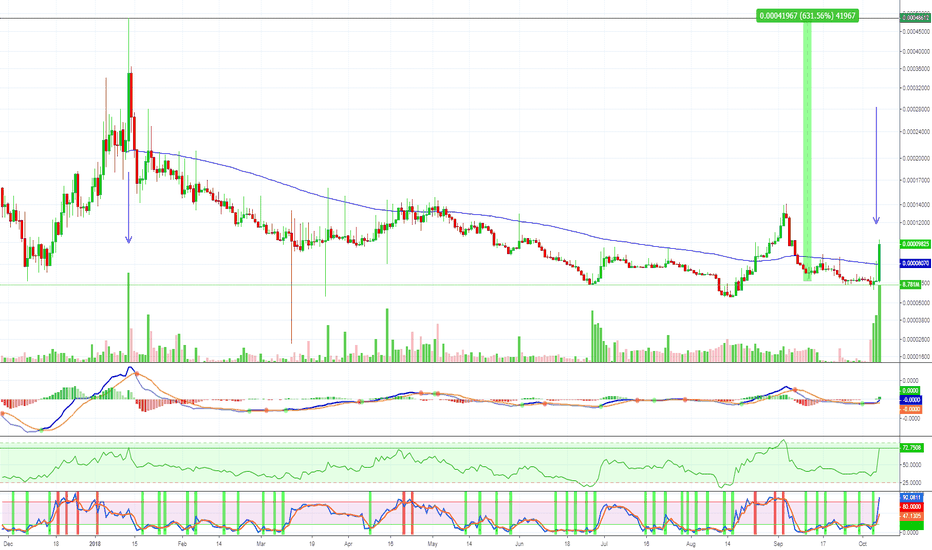Image resolution: width=932 pixels, height=550 pixels.
Task: Click the blue 0.00008070 moving average tag
Action: (915, 263)
